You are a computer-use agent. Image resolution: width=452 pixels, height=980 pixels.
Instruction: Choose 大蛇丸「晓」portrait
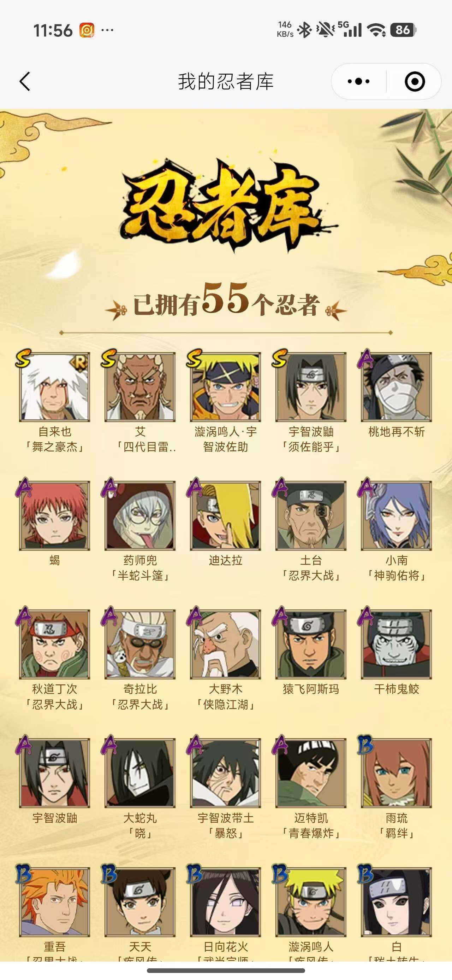[140, 773]
